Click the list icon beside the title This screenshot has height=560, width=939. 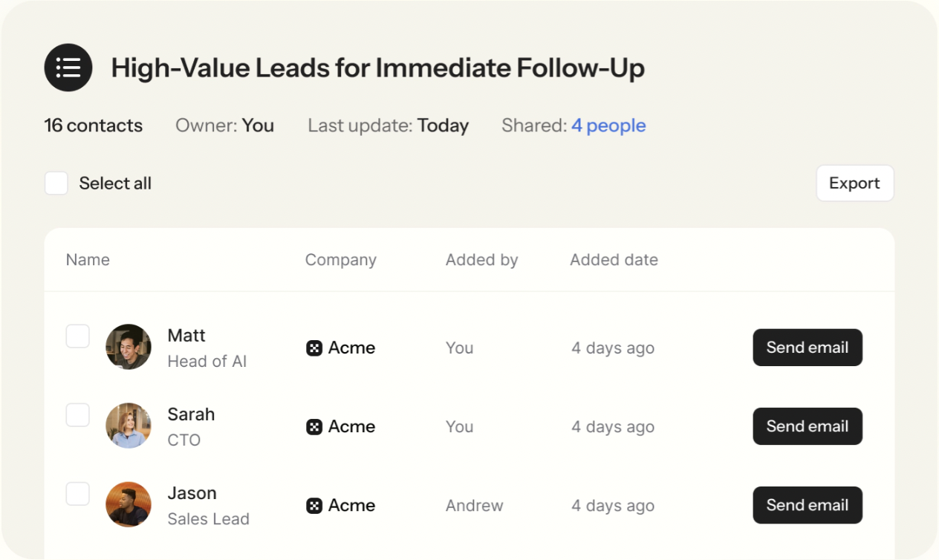point(68,68)
